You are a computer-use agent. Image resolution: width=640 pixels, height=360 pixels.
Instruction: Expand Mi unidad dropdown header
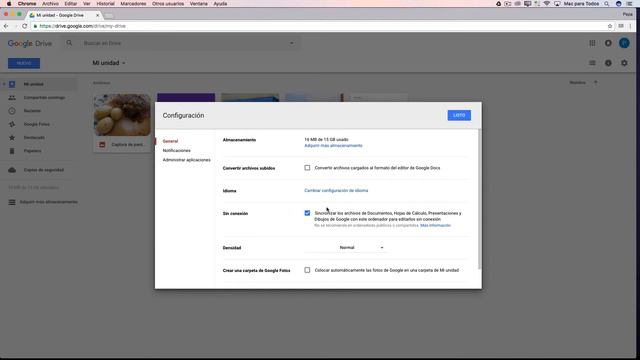pos(109,63)
